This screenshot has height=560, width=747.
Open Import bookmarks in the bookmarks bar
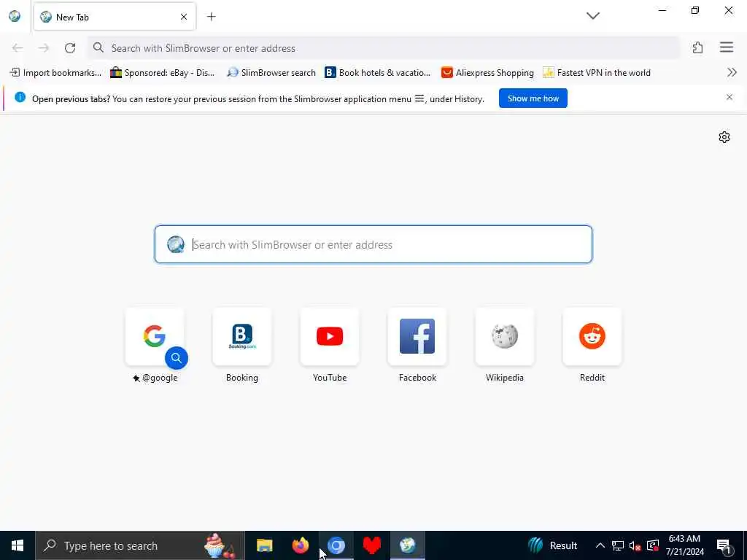pos(55,72)
